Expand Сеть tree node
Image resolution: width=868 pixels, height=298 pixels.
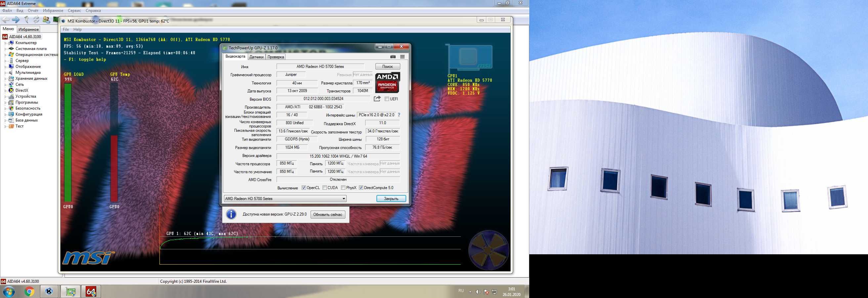click(5, 85)
